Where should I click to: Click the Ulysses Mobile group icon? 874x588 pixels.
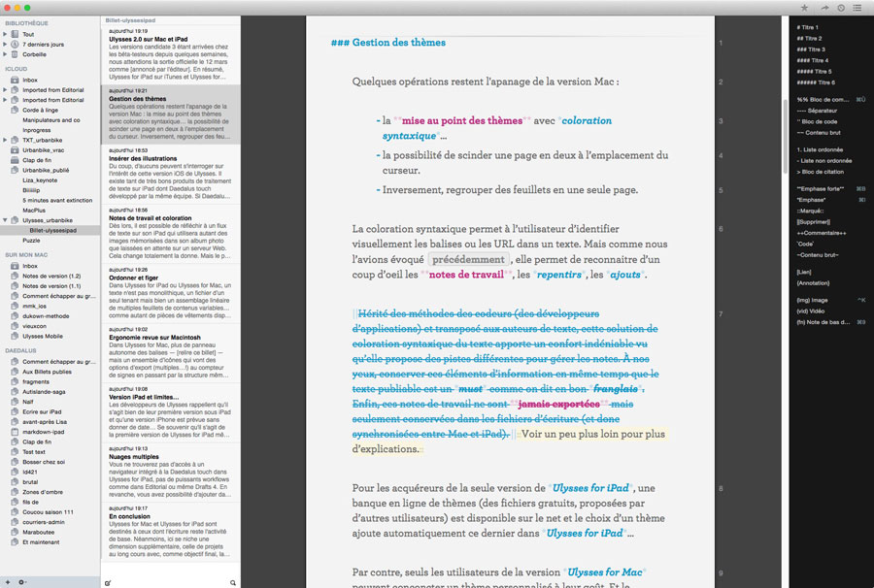[x=15, y=337]
